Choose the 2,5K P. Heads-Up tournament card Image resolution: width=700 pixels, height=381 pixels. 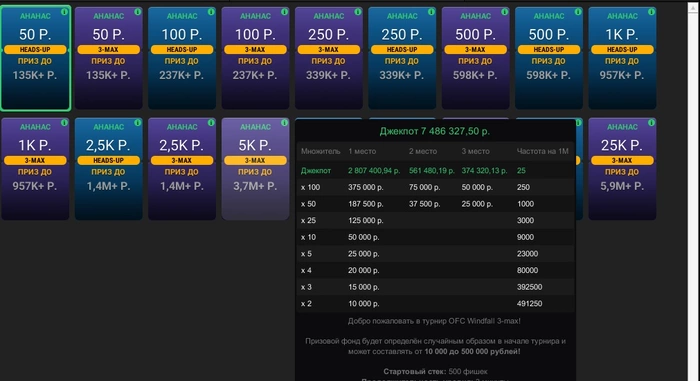click(108, 169)
